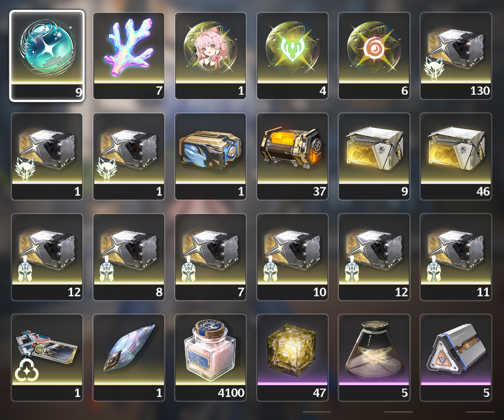Select the iridescent coral branch item
The image size is (504, 420).
tap(129, 56)
